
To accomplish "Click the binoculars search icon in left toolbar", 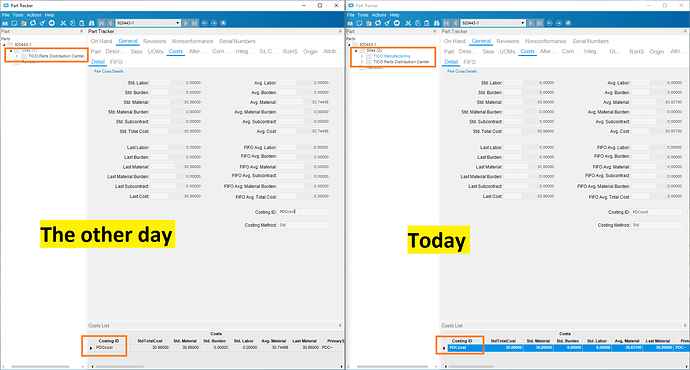I will click(92, 23).
